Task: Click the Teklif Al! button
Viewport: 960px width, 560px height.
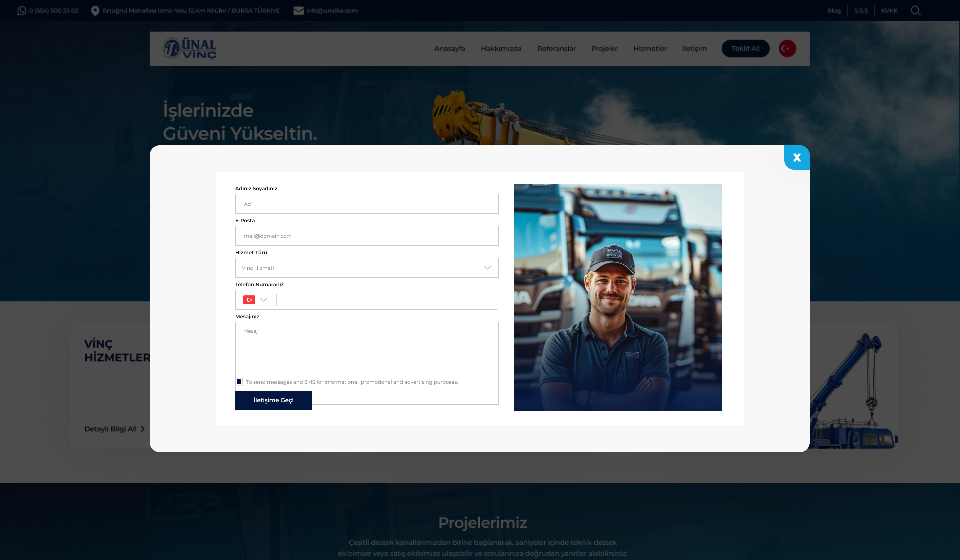Action: coord(745,49)
